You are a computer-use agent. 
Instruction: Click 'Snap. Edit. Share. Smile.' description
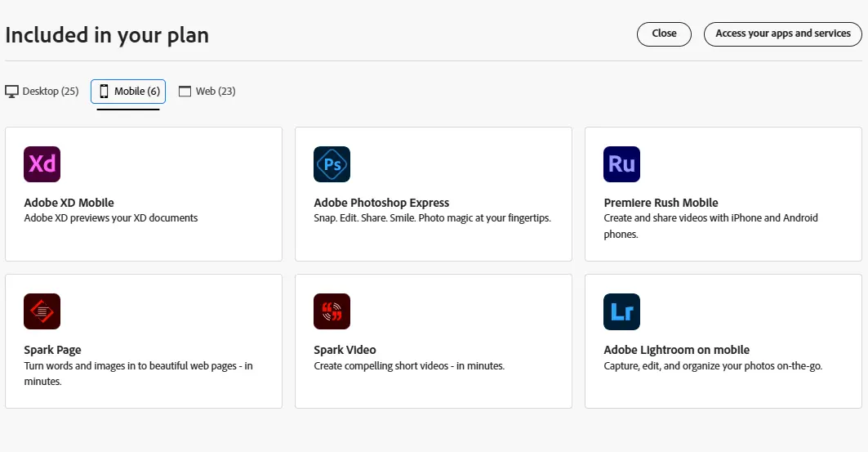pos(432,218)
